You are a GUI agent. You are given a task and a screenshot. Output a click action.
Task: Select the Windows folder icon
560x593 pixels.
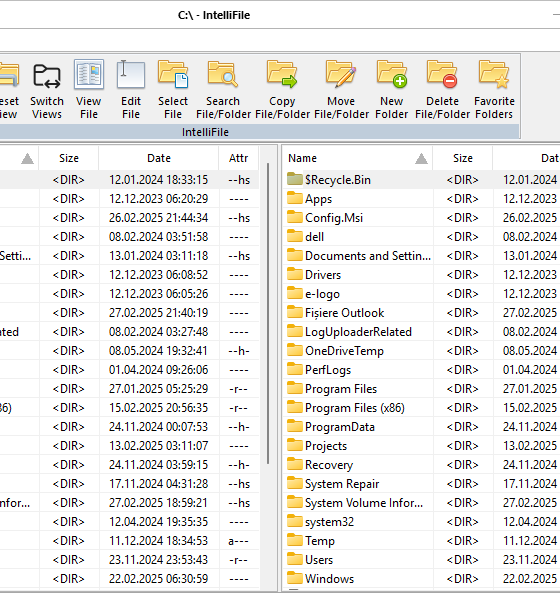tap(295, 578)
